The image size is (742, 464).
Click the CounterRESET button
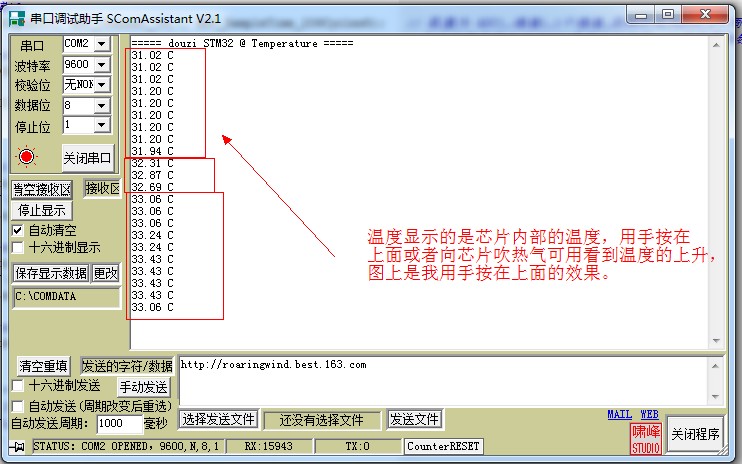click(x=443, y=446)
